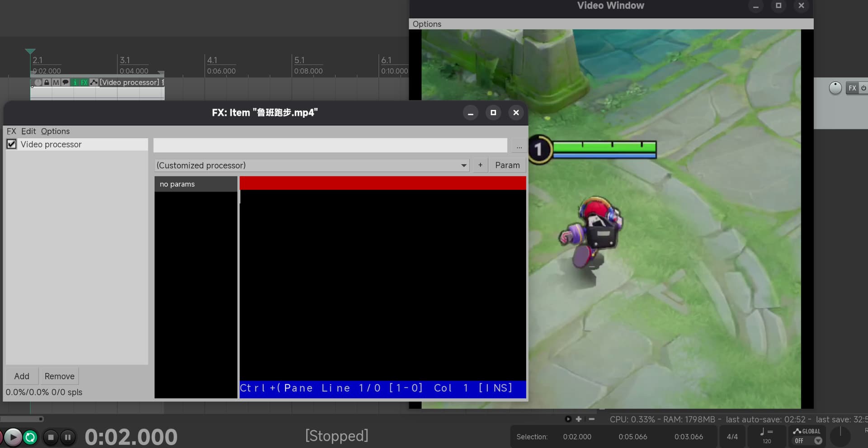
Task: Click the FX comment input field
Action: [330, 146]
